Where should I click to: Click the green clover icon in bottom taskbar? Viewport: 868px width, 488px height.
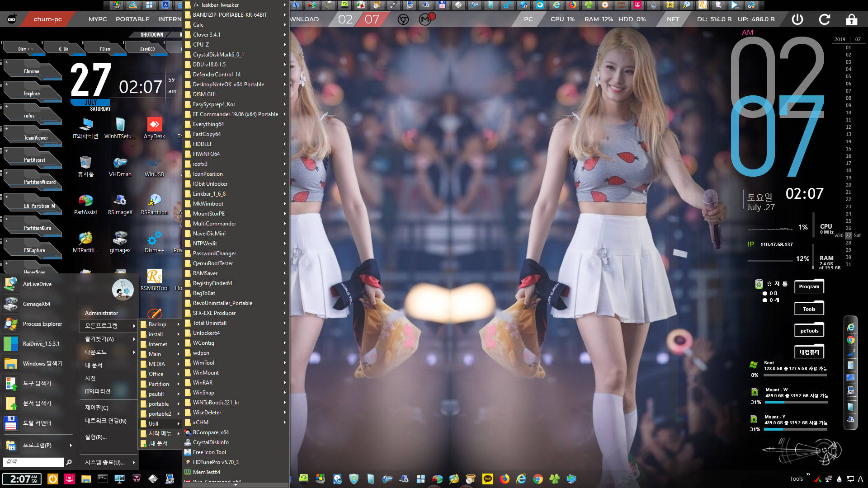[555, 479]
